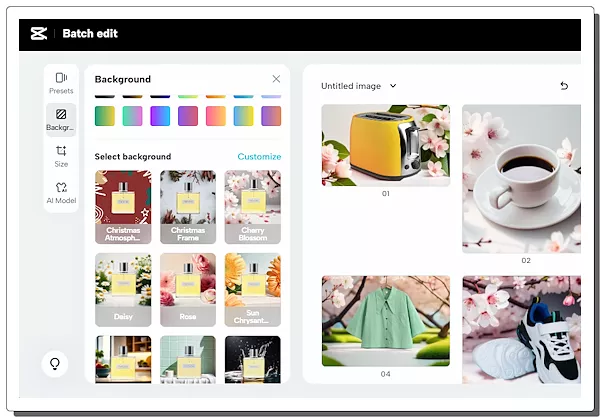Select the green tile bathroom background thumbnail

(x=188, y=359)
